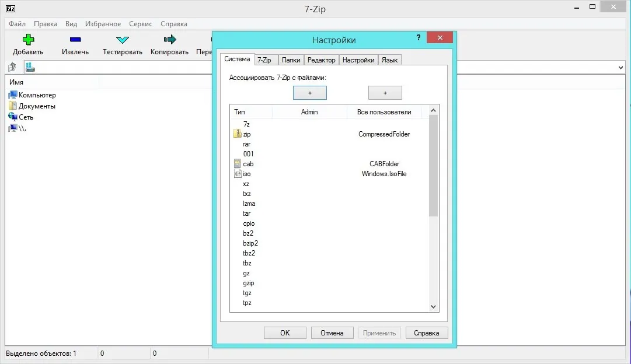Switch to the Папки tab
The height and width of the screenshot is (364, 631).
[x=291, y=60]
